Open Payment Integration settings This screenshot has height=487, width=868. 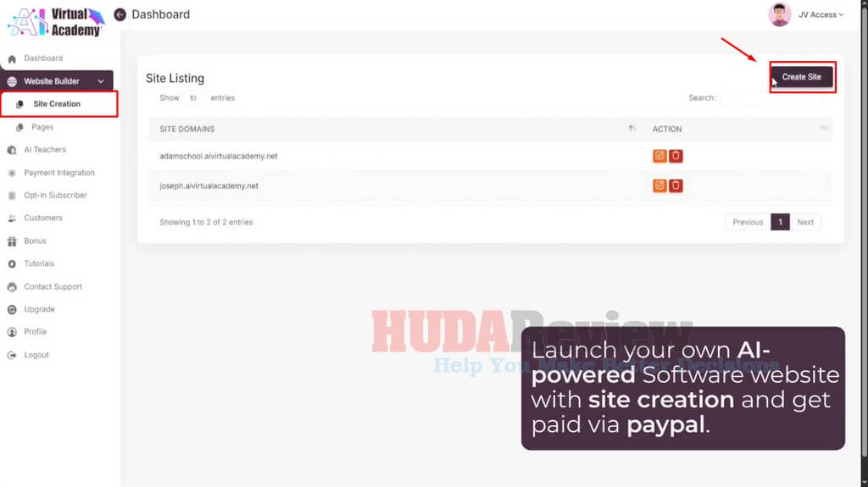click(58, 173)
